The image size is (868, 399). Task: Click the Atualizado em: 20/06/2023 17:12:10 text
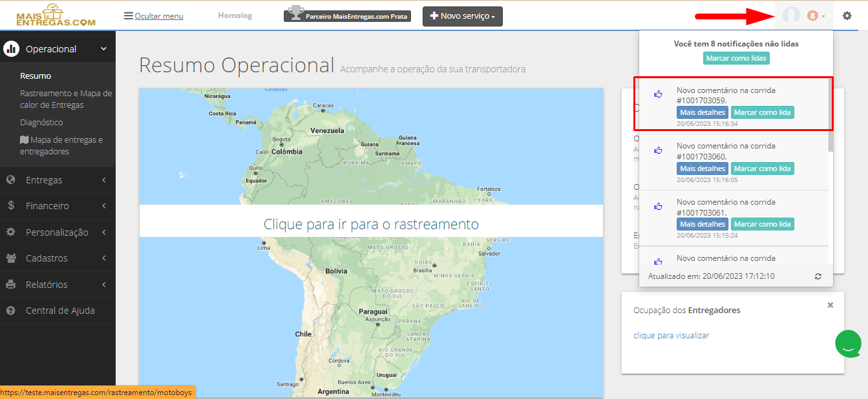tap(711, 276)
